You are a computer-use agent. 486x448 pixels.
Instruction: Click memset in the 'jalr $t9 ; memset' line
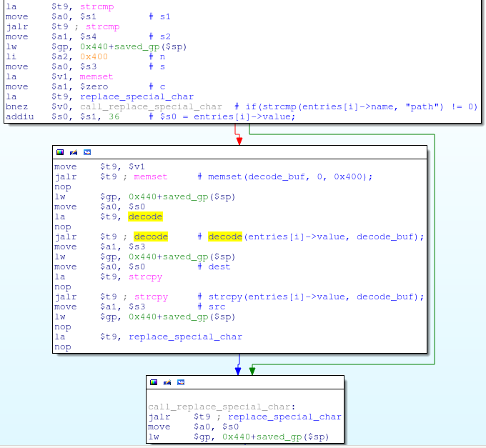click(x=151, y=176)
